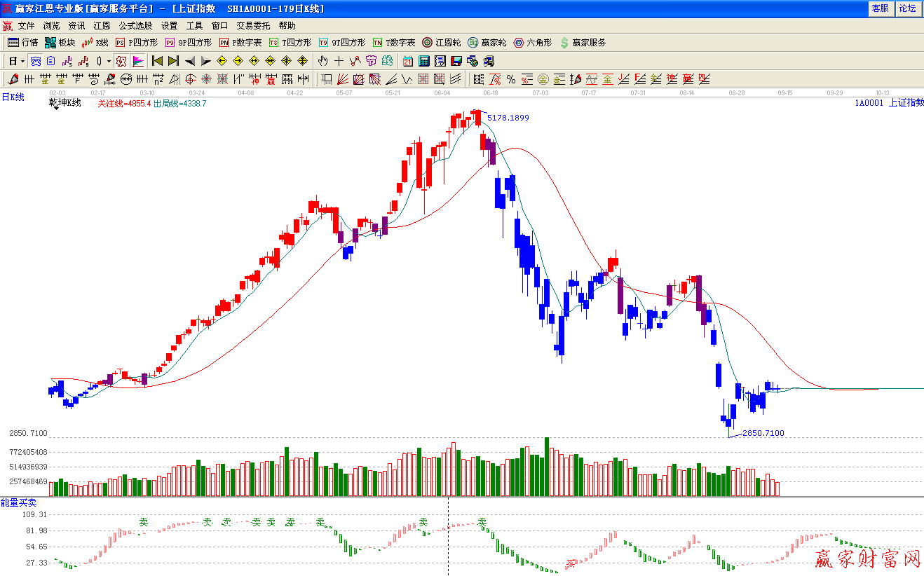
Task: Expand the 日 period dropdown arrow
Action: pyautogui.click(x=22, y=62)
